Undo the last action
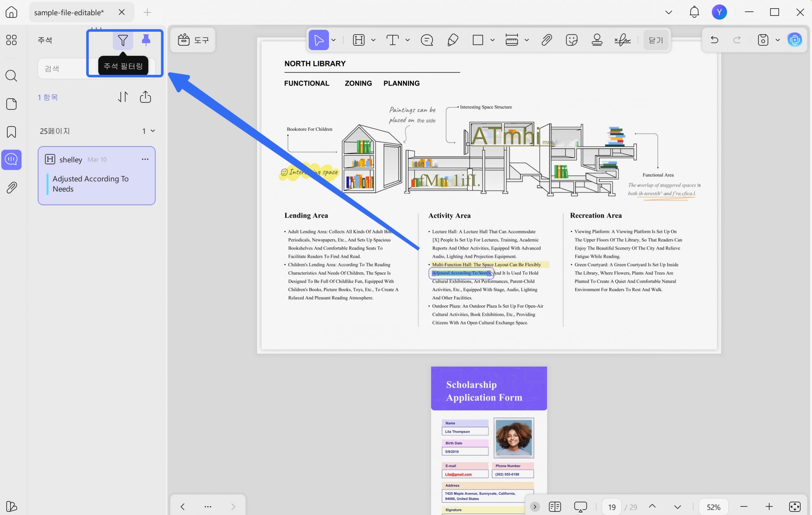Image resolution: width=812 pixels, height=515 pixels. (714, 40)
